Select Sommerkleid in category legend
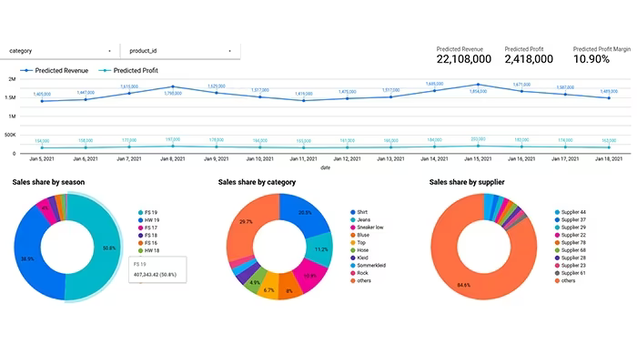637x364 pixels. pyautogui.click(x=368, y=266)
